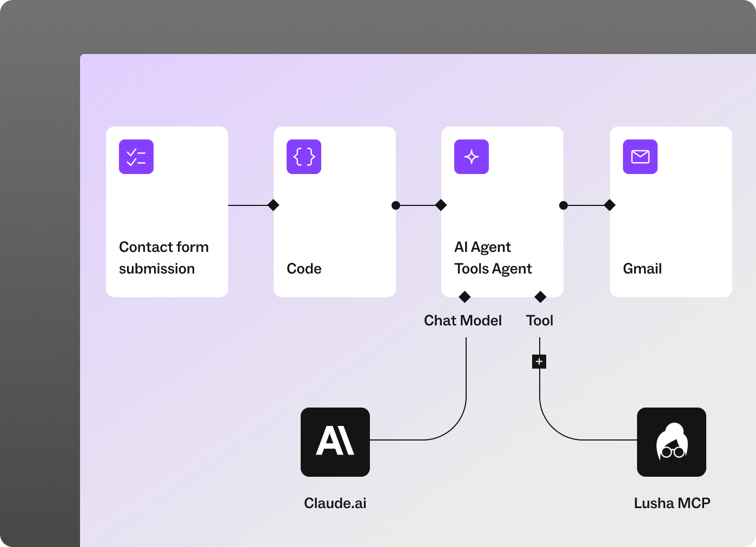This screenshot has width=756, height=547.
Task: Click the Tool diamond connector on AI Agent
Action: [x=540, y=297]
